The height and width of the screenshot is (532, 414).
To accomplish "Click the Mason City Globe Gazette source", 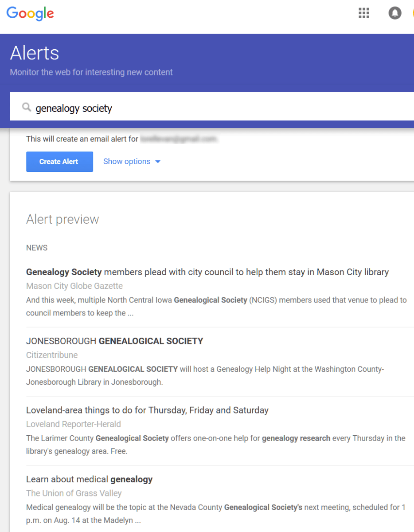I will [x=74, y=286].
